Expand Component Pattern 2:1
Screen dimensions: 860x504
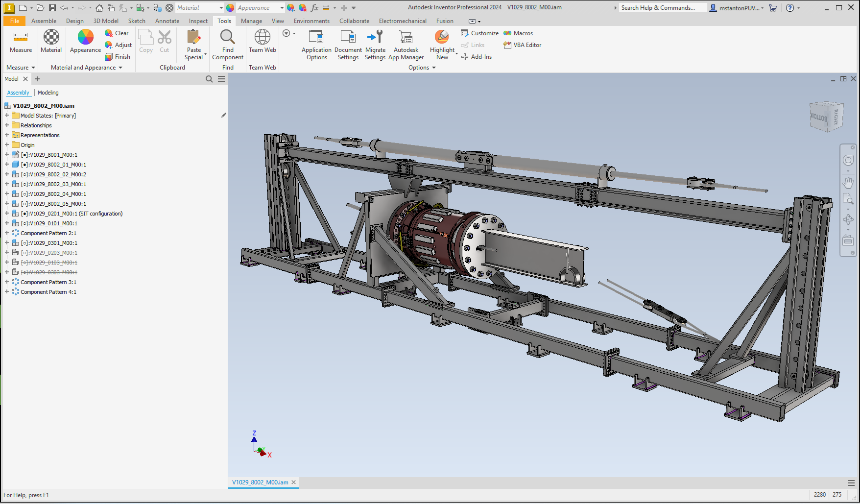[x=7, y=233]
